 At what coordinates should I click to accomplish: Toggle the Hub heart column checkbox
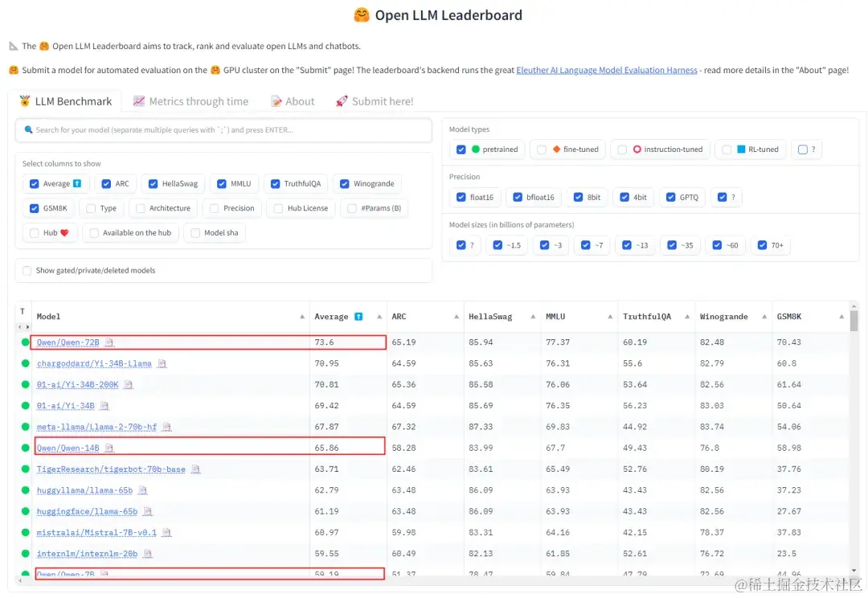pos(34,233)
